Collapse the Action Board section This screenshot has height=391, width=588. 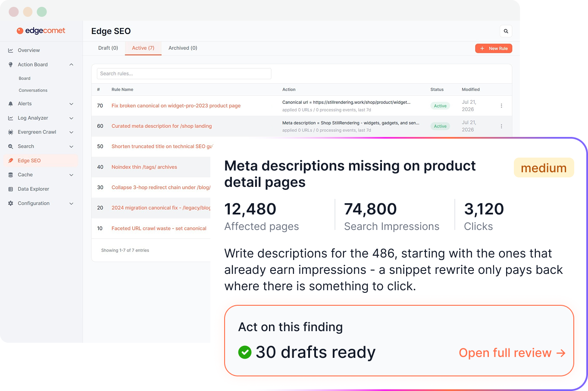click(x=71, y=65)
